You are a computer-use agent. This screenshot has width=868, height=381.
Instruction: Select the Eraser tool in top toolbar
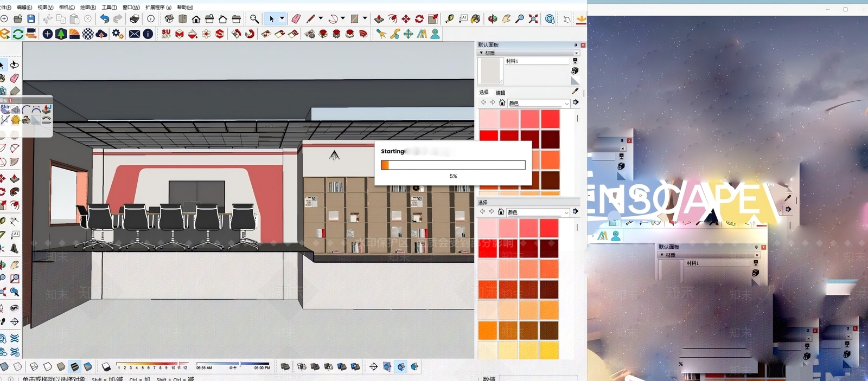click(296, 19)
